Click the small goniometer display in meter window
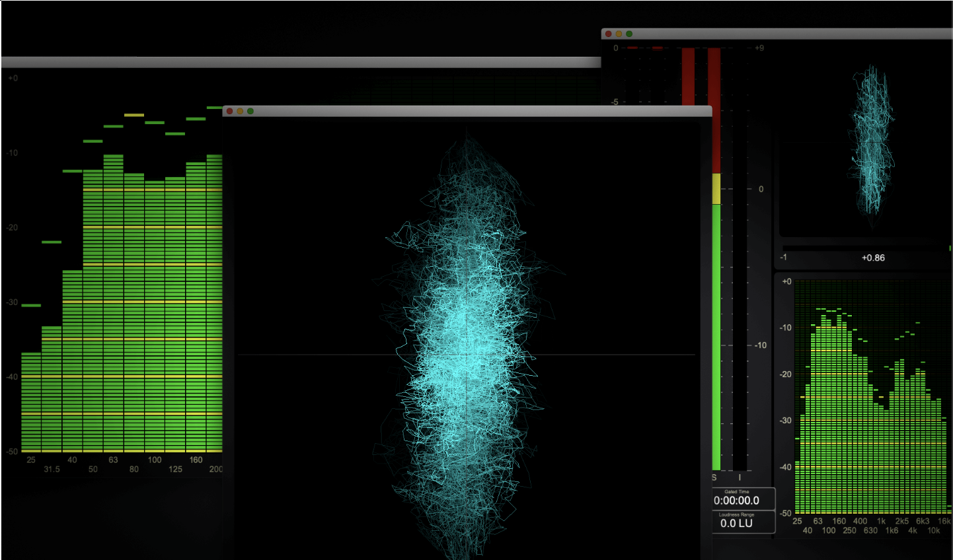The height and width of the screenshot is (560, 953). [x=871, y=145]
